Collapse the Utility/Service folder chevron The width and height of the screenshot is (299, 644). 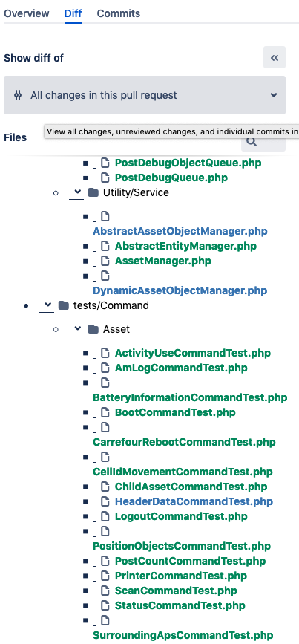pos(76,192)
